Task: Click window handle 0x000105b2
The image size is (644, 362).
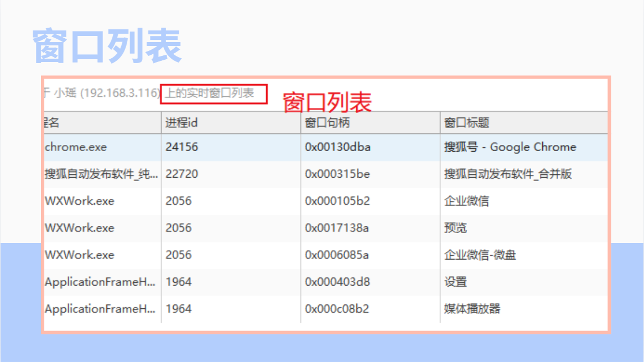Action: point(337,201)
